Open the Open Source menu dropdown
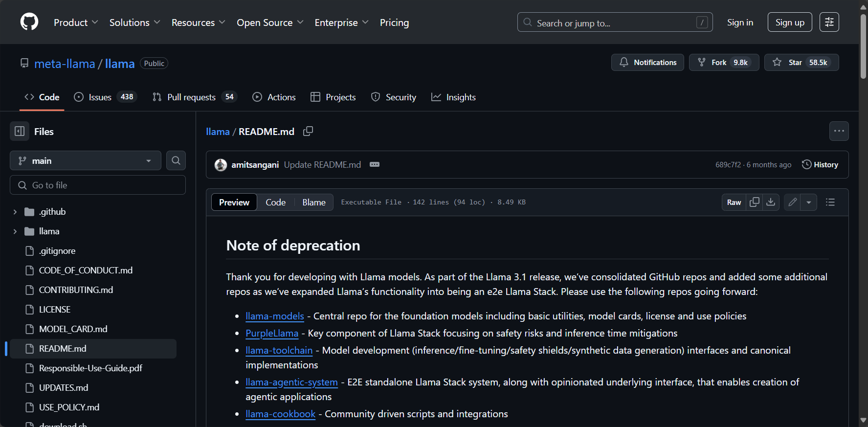868x427 pixels. (x=270, y=22)
